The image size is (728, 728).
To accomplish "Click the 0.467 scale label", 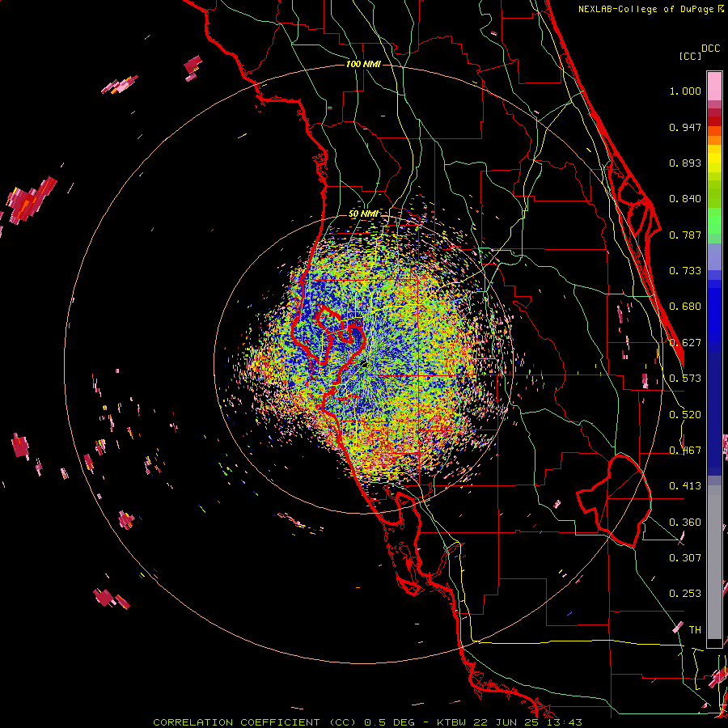I will pos(685,451).
